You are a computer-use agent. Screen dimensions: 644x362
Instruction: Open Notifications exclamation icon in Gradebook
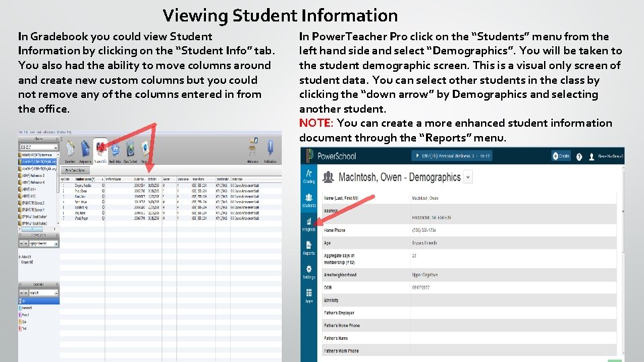[x=270, y=150]
